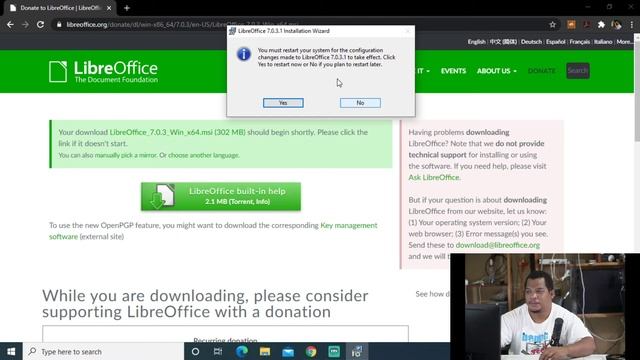
Task: Switch site language to English
Action: pos(476,42)
